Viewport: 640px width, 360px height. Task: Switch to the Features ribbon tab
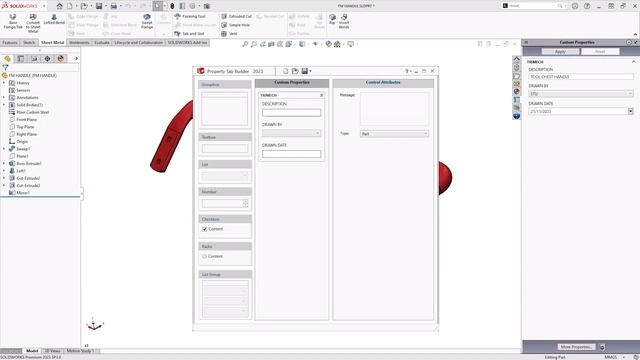[x=10, y=42]
